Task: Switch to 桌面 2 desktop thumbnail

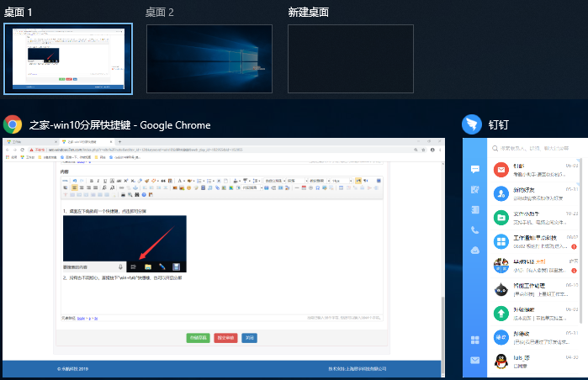Action: [x=209, y=58]
